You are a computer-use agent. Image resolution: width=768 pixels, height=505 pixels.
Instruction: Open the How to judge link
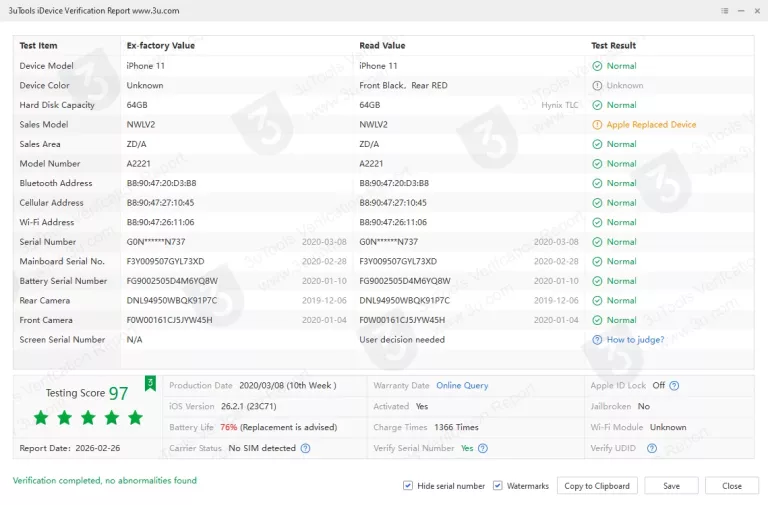click(x=635, y=340)
